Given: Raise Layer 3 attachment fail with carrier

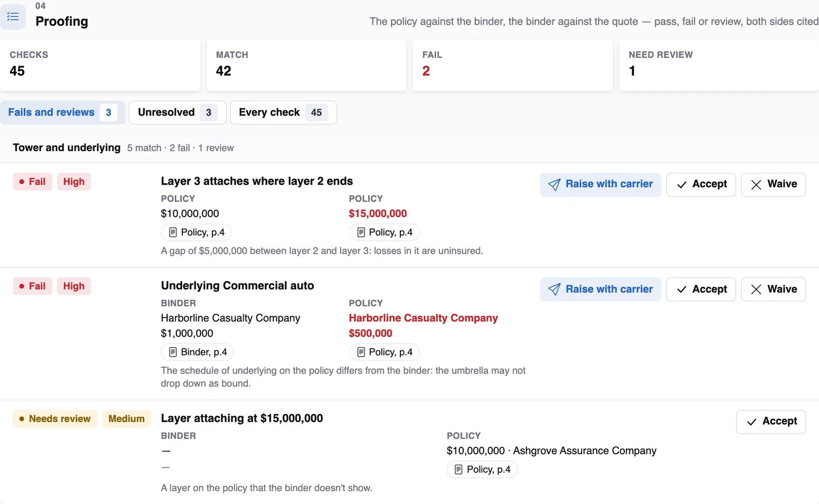Looking at the screenshot, I should point(600,184).
